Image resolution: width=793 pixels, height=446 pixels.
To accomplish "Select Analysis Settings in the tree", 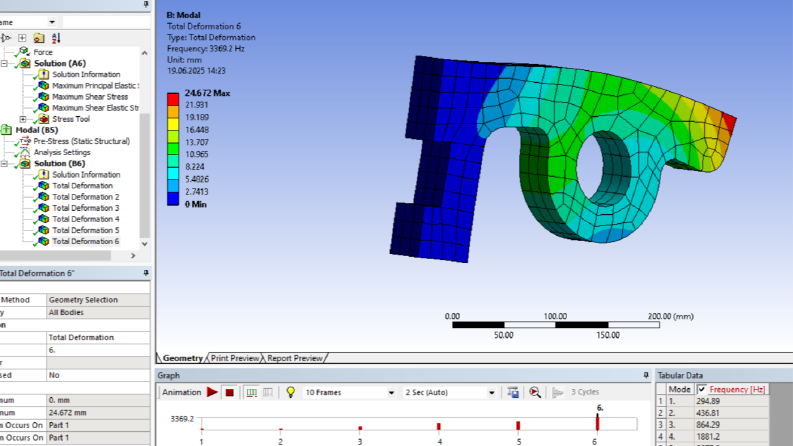I will coord(62,152).
